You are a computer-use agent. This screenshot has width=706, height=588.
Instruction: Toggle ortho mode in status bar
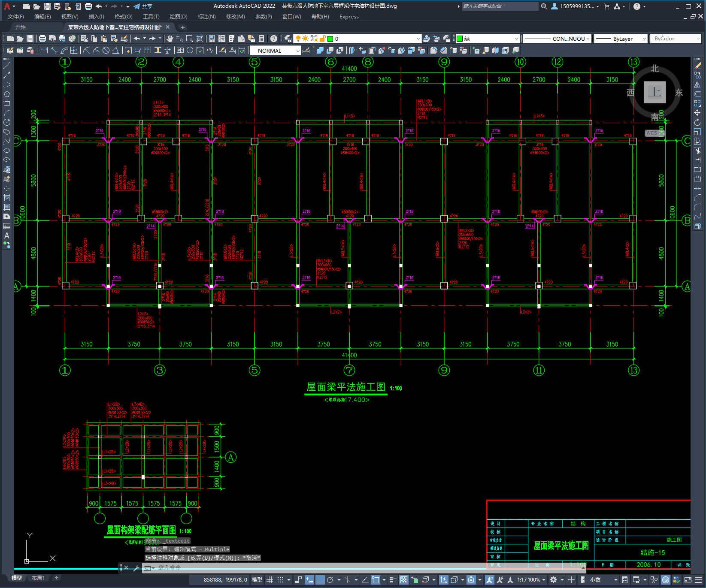point(320,580)
